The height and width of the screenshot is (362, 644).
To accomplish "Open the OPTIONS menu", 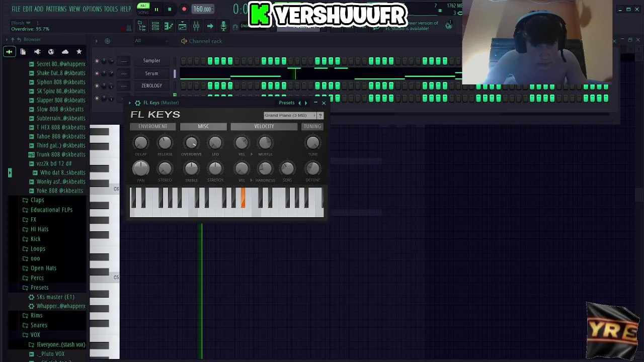I will pyautogui.click(x=92, y=9).
